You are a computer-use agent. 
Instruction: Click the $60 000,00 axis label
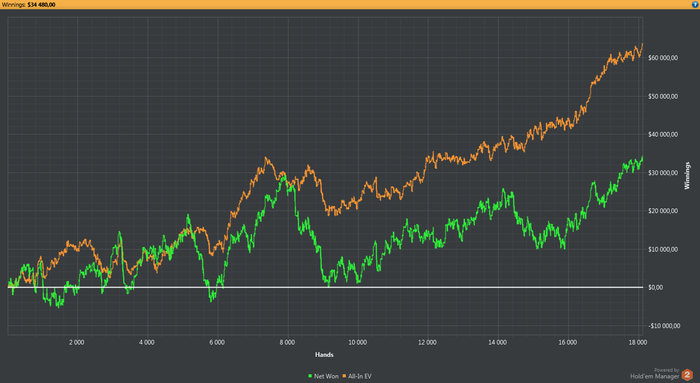(663, 58)
